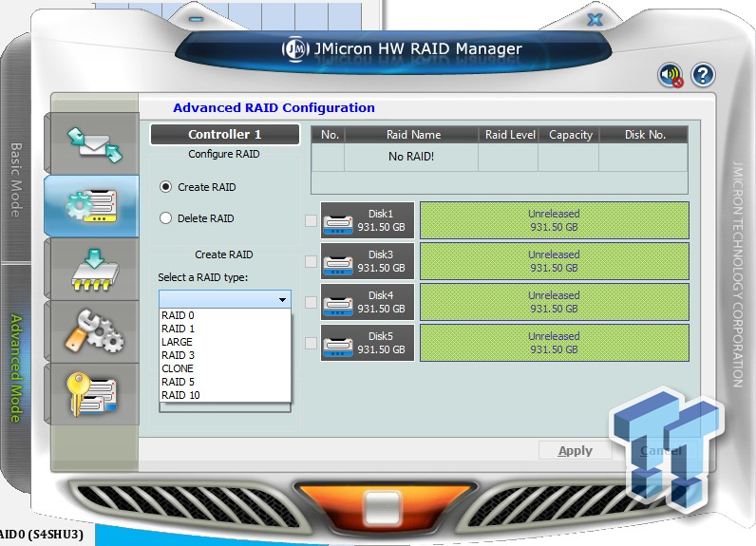The height and width of the screenshot is (546, 756).
Task: Click the Controller 1 header button
Action: click(x=224, y=135)
